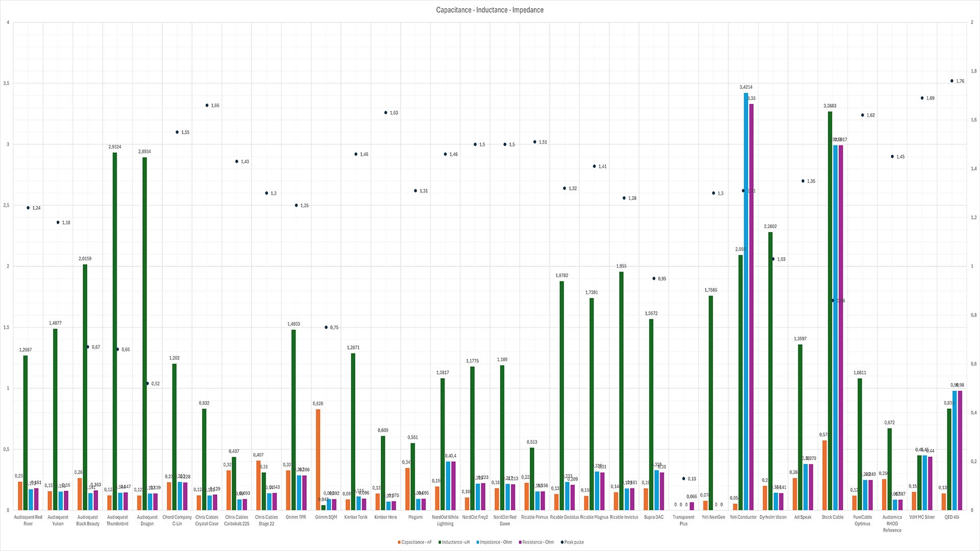Click the green Ricable Invictus inductance bar
The width and height of the screenshot is (980, 551).
[x=621, y=391]
